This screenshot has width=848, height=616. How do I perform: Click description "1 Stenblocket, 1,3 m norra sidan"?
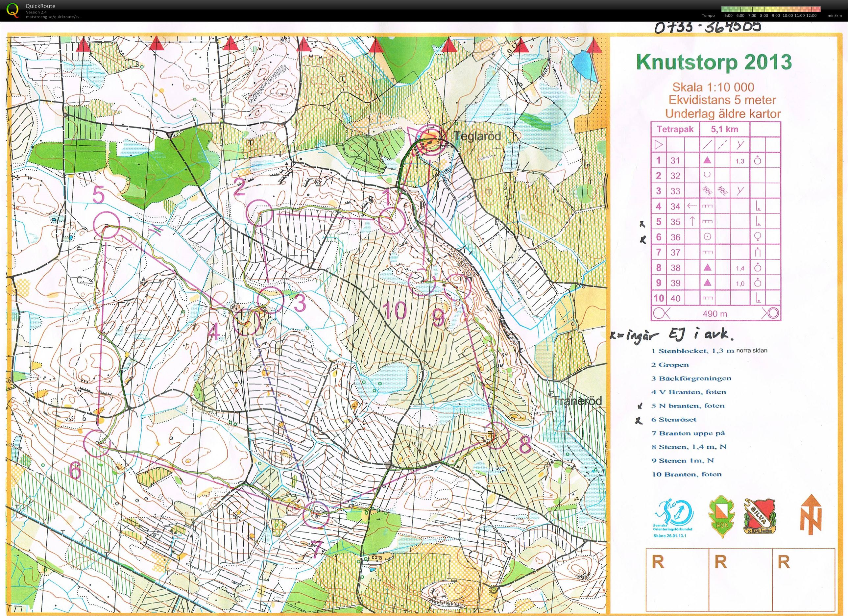709,351
